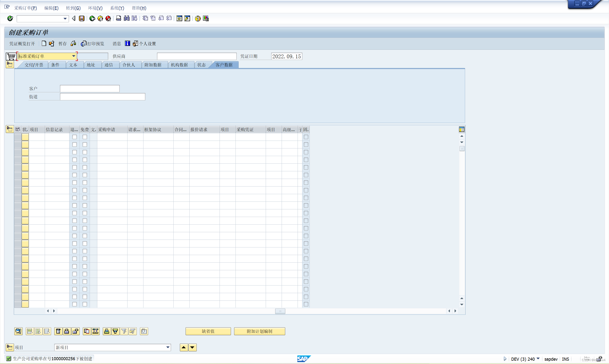Click the Customize local layout icon
Image resolution: width=609 pixels, height=364 pixels.
coord(206,18)
